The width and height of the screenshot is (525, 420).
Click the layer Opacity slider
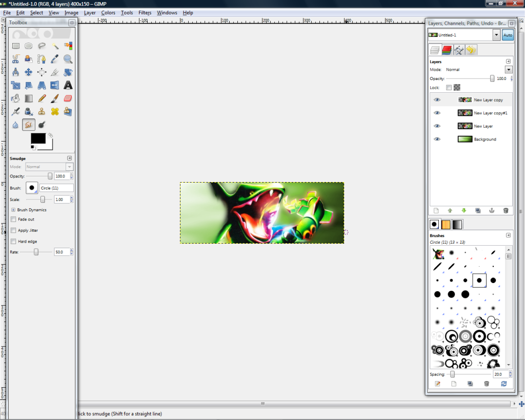(470, 78)
